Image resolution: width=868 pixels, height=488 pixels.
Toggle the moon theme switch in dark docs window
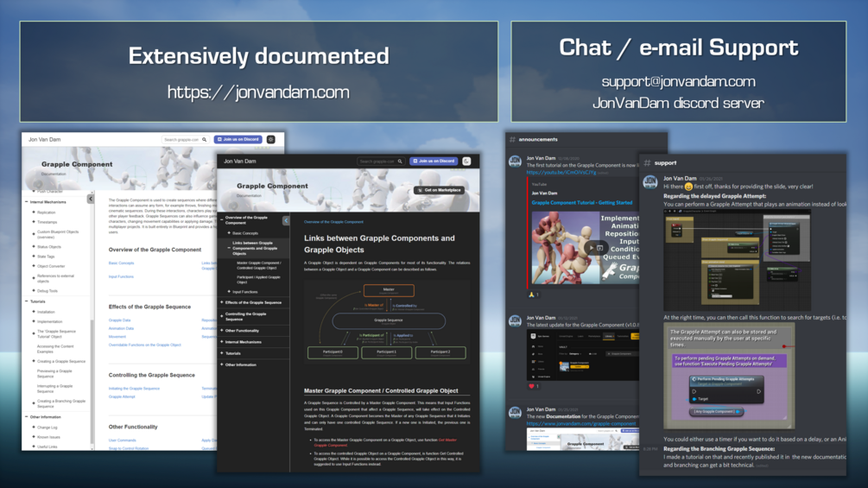[x=466, y=161]
